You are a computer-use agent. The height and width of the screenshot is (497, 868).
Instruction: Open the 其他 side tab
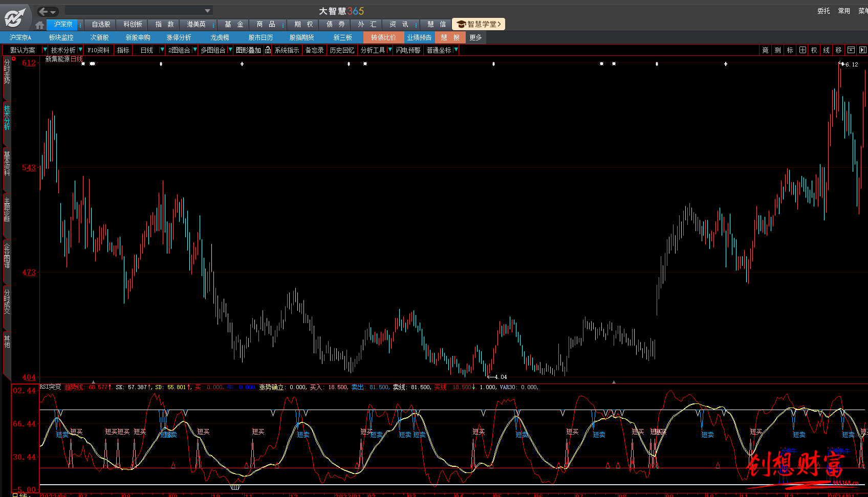pyautogui.click(x=7, y=341)
